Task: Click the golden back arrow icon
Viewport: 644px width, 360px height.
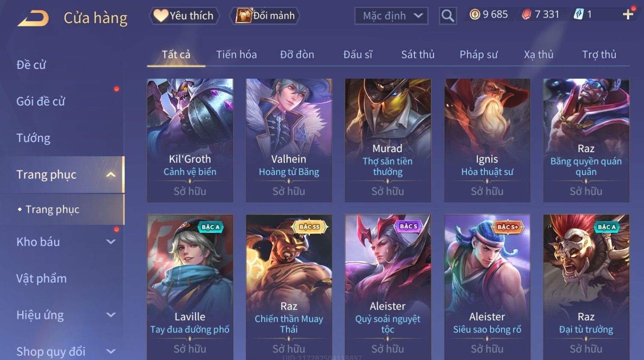Action: click(33, 18)
